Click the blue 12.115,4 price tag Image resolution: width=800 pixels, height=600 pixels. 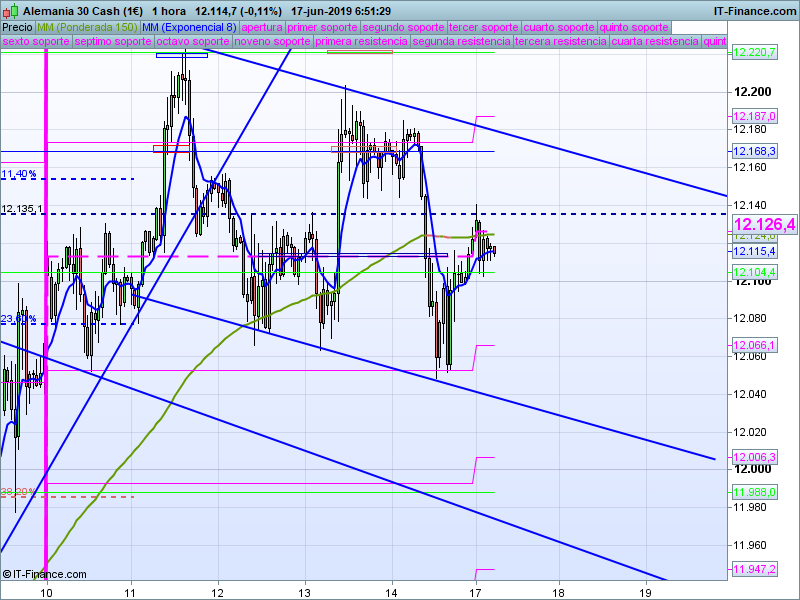pos(755,251)
